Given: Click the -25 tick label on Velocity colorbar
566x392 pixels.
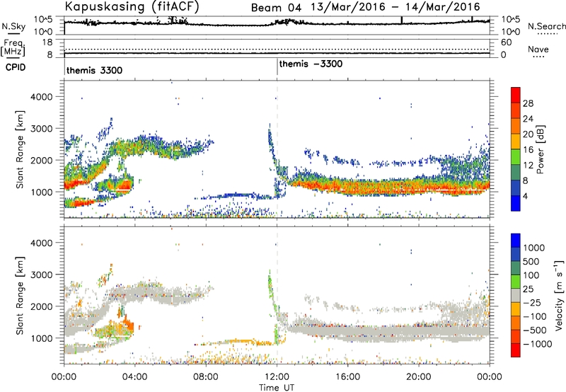Looking at the screenshot, I should (x=532, y=303).
